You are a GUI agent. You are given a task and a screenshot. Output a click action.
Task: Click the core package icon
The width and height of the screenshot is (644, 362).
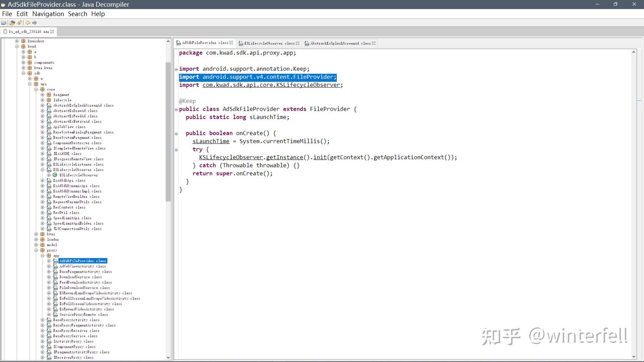(42, 89)
